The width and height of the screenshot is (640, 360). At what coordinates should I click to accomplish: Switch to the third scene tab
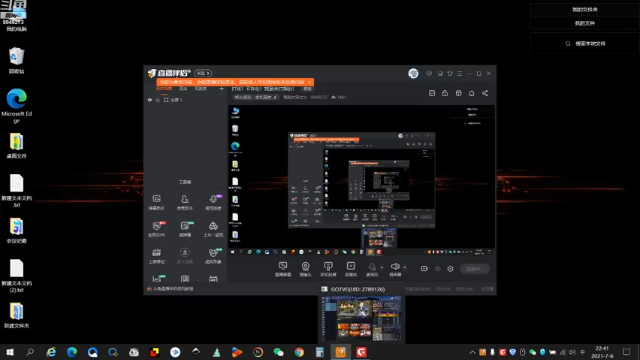[x=200, y=89]
